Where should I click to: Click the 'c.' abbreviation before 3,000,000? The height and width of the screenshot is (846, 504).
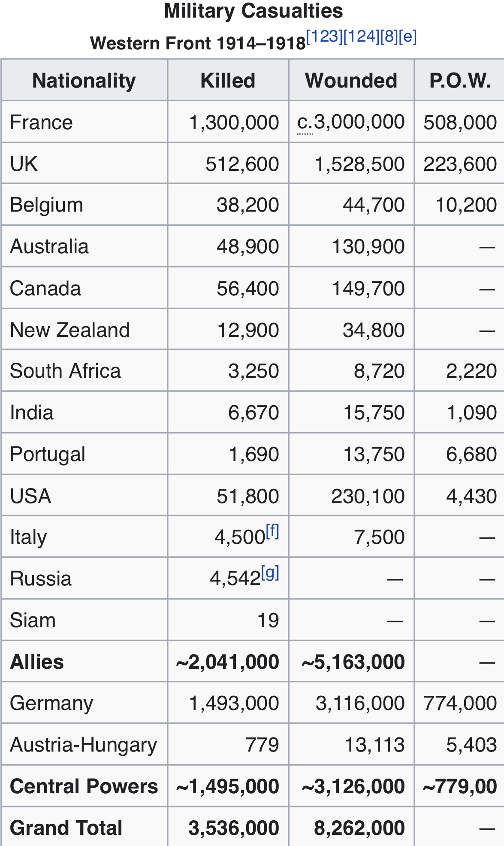click(305, 122)
